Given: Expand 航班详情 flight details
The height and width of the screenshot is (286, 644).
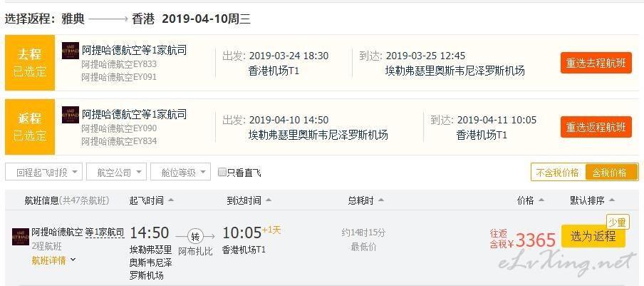Looking at the screenshot, I should (54, 260).
